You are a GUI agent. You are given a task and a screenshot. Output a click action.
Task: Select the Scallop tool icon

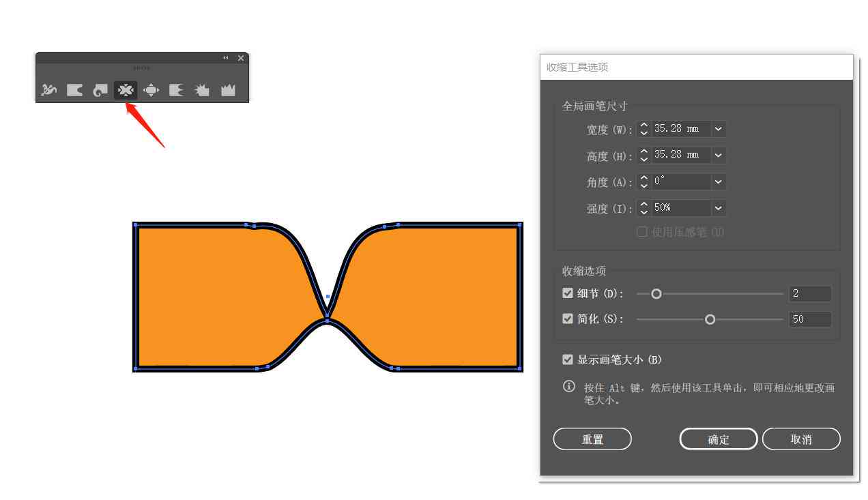click(x=176, y=90)
